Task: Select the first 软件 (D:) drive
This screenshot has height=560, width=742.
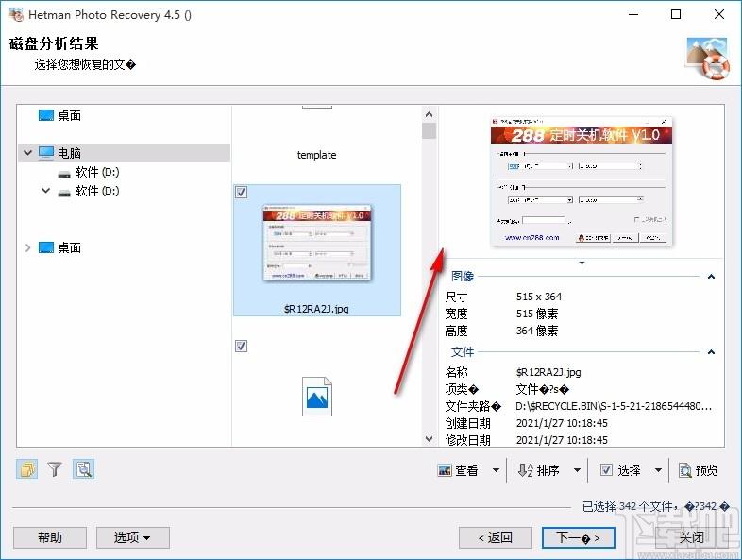Action: (89, 172)
